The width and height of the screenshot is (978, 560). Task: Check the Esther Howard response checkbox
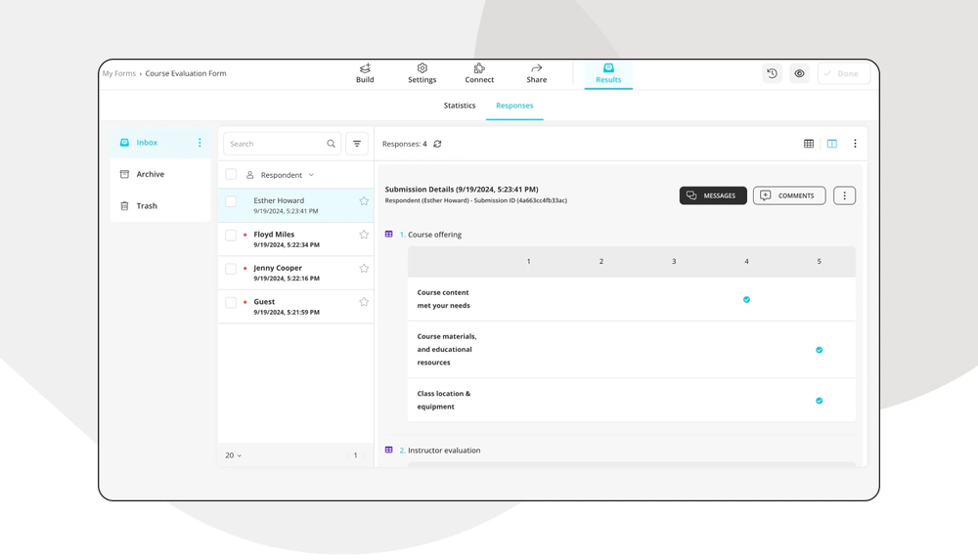coord(231,201)
